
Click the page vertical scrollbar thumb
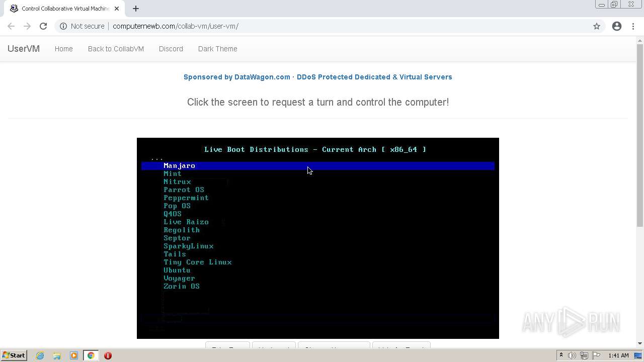tap(640, 136)
